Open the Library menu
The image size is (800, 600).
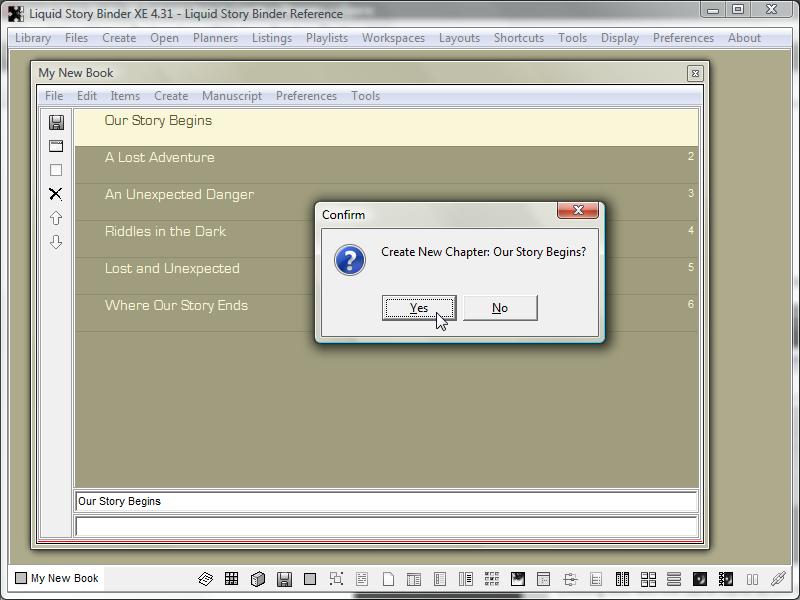(x=33, y=38)
